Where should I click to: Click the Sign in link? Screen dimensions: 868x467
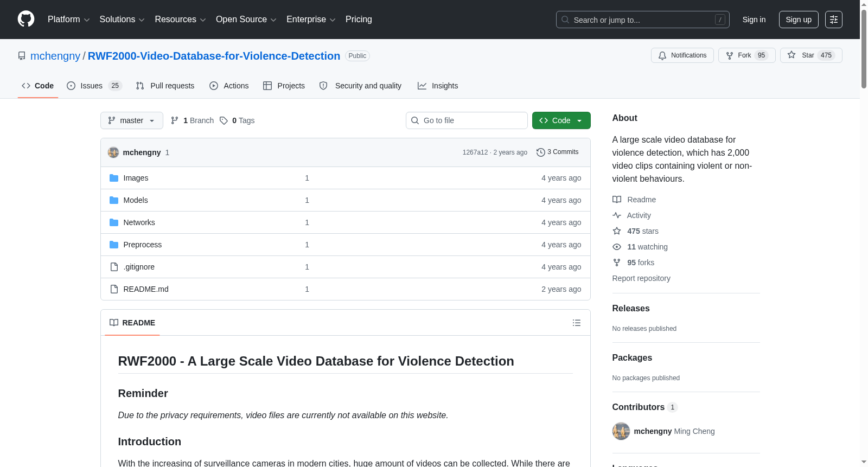point(754,20)
